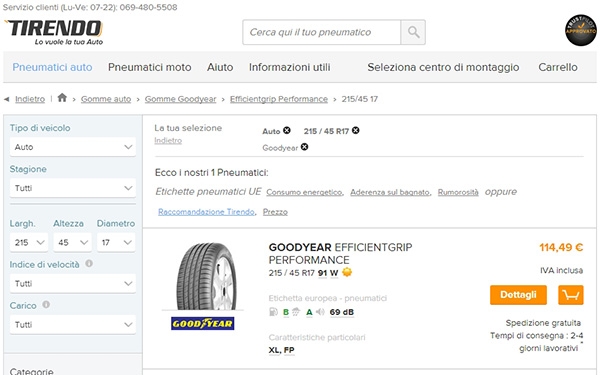The width and height of the screenshot is (600, 375).
Task: Click the Goodyear brand logo
Action: 202,324
